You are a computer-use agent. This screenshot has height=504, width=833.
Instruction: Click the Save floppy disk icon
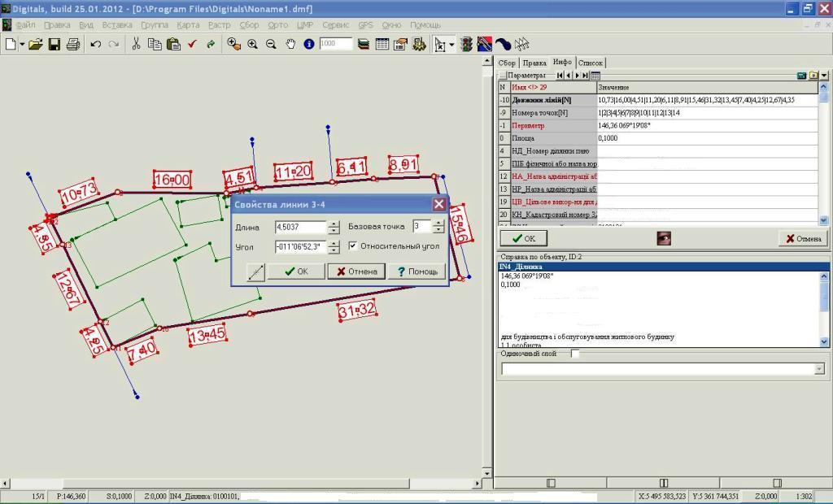point(55,44)
